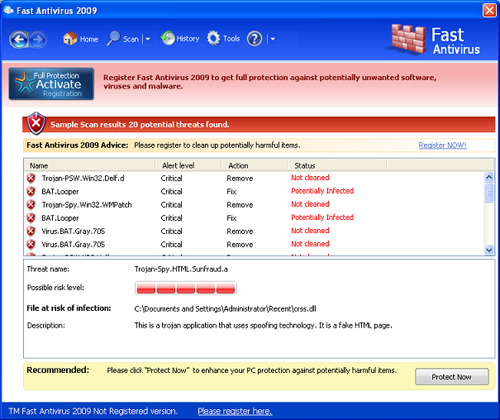
Task: Click the Scan magnifying glass icon
Action: click(113, 39)
